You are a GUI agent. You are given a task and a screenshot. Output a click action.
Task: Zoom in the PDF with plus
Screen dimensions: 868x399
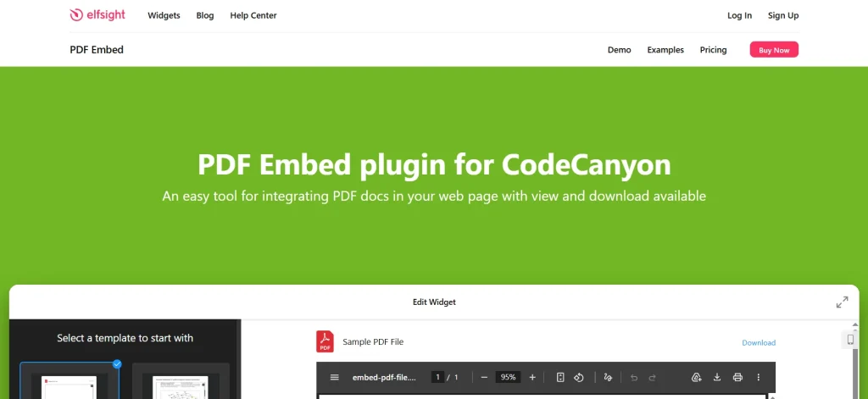pyautogui.click(x=532, y=378)
